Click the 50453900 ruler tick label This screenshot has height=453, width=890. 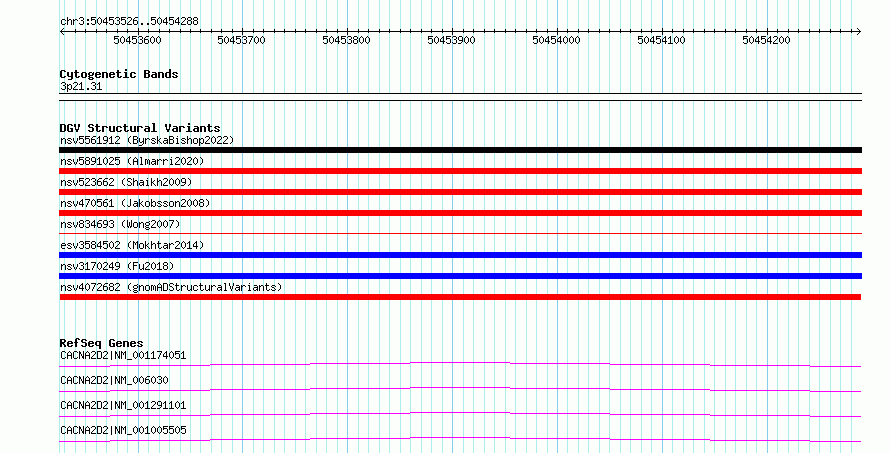pyautogui.click(x=451, y=40)
